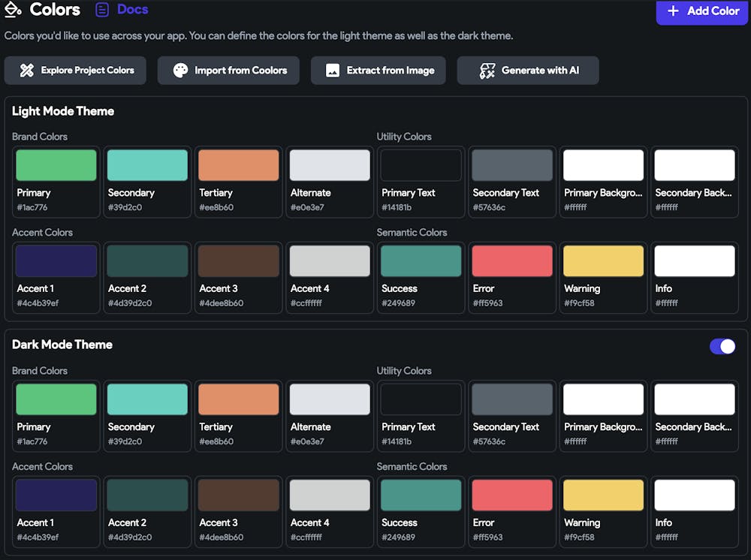Choose the Light Mode Warning yellow swatch
751x560 pixels.
coord(604,261)
